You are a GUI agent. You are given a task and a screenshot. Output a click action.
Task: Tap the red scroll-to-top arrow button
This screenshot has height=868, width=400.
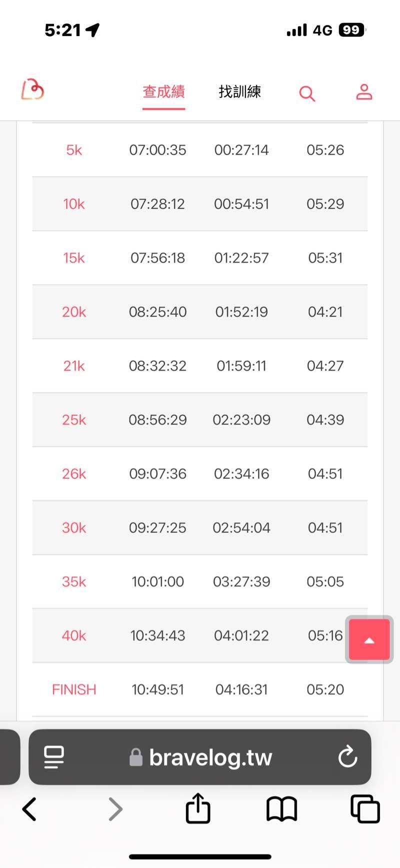click(x=369, y=640)
